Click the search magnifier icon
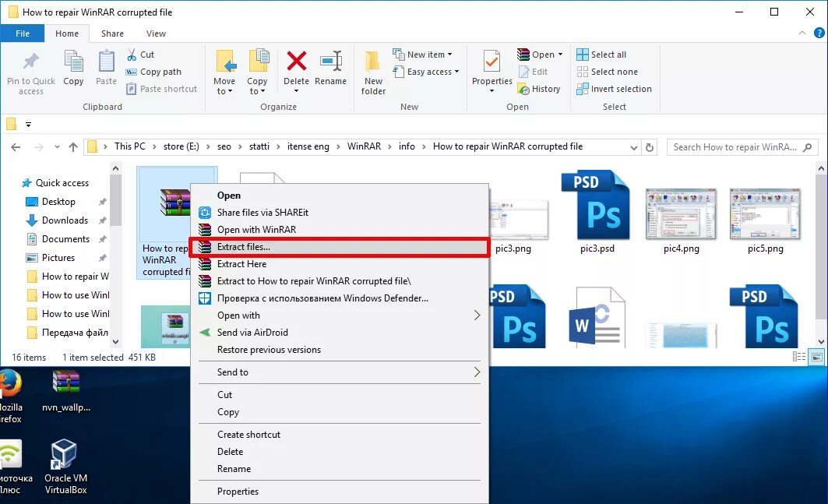828x504 pixels. tap(808, 147)
